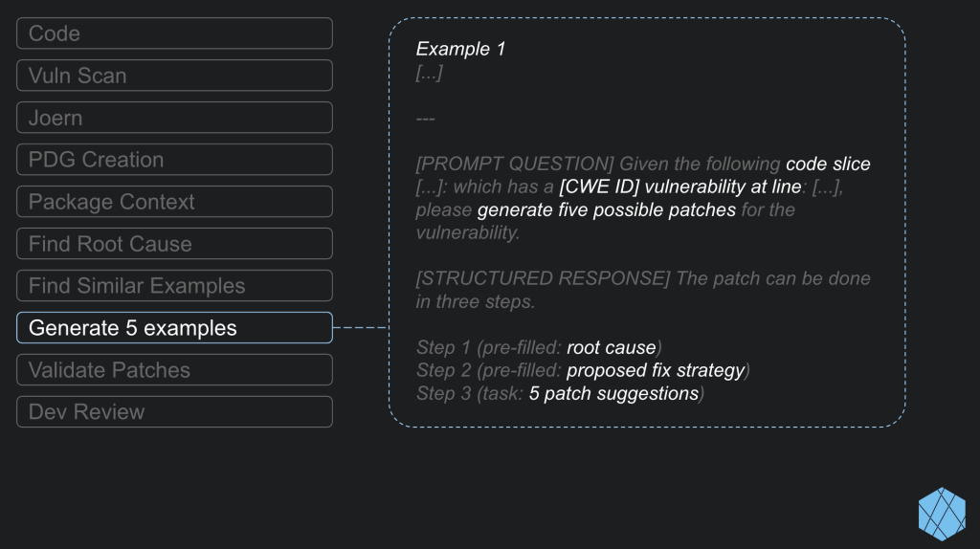Click the STRUCTURED RESPONSE label

click(x=544, y=278)
